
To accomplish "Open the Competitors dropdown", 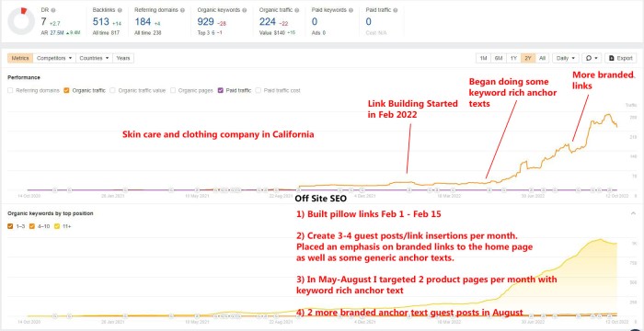I will coord(54,58).
